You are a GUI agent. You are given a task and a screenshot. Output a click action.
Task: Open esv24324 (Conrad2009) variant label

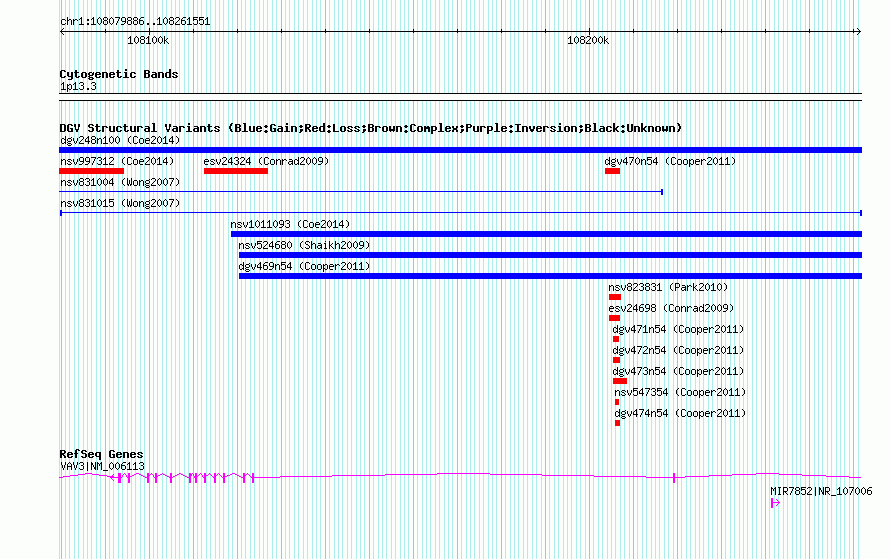point(266,161)
